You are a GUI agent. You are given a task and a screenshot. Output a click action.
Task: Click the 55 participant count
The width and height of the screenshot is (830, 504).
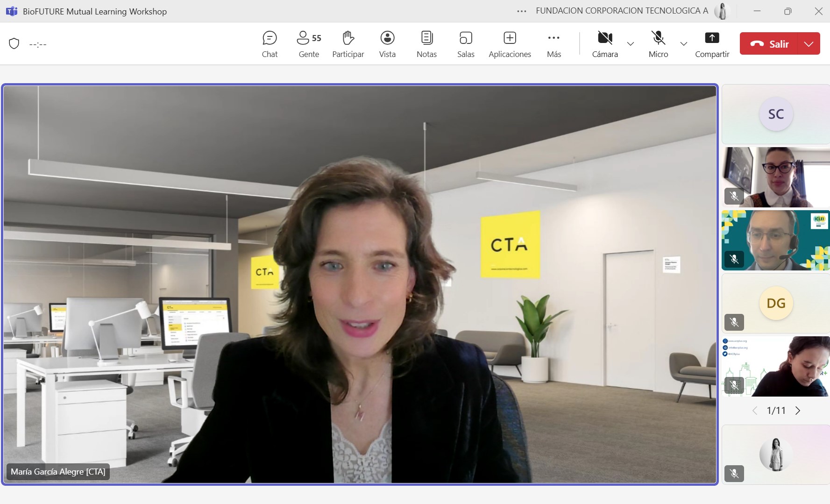coord(317,38)
